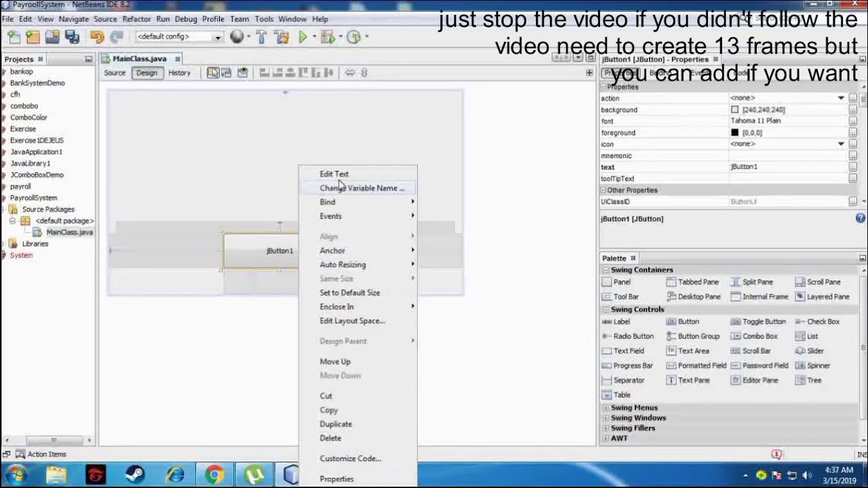Expand the Swing Windows palette category
The width and height of the screenshot is (868, 488).
point(605,418)
